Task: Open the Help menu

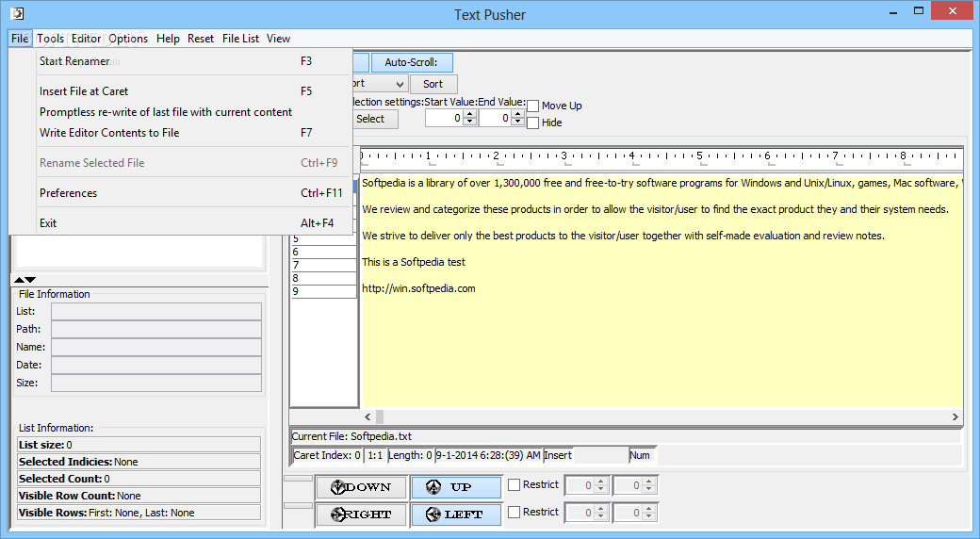Action: [x=168, y=38]
